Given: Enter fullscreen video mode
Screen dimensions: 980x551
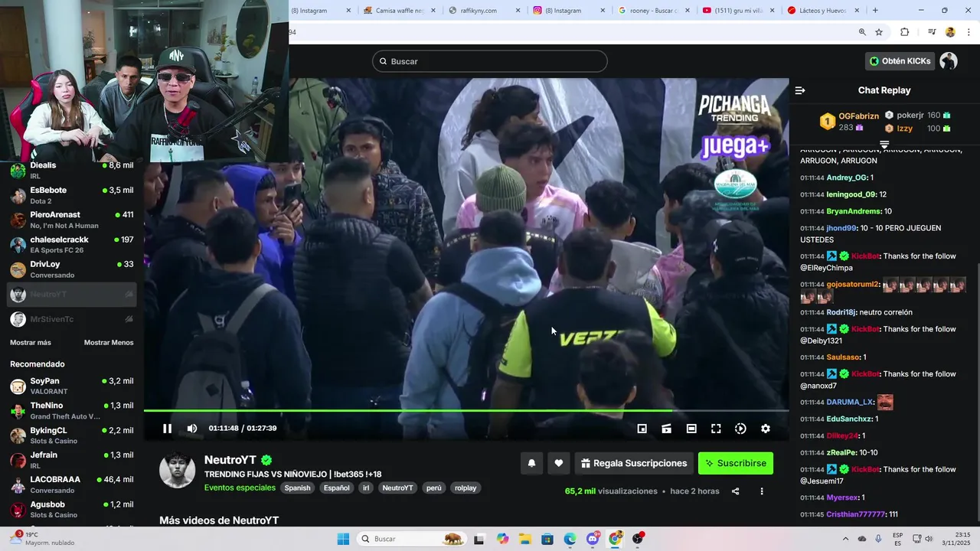Looking at the screenshot, I should 716,429.
